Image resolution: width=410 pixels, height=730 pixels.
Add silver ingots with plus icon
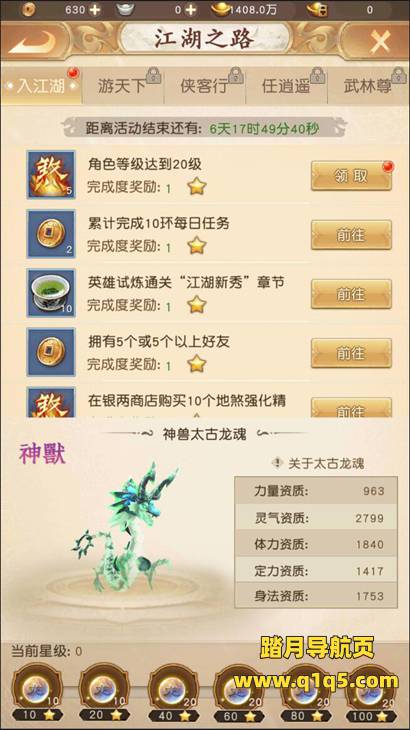191,9
